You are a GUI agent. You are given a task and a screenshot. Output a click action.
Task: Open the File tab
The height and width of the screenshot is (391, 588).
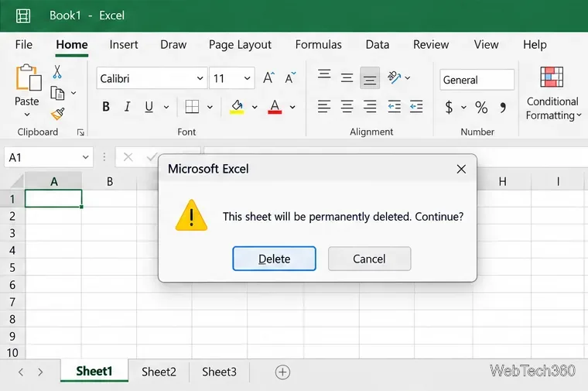pos(24,45)
